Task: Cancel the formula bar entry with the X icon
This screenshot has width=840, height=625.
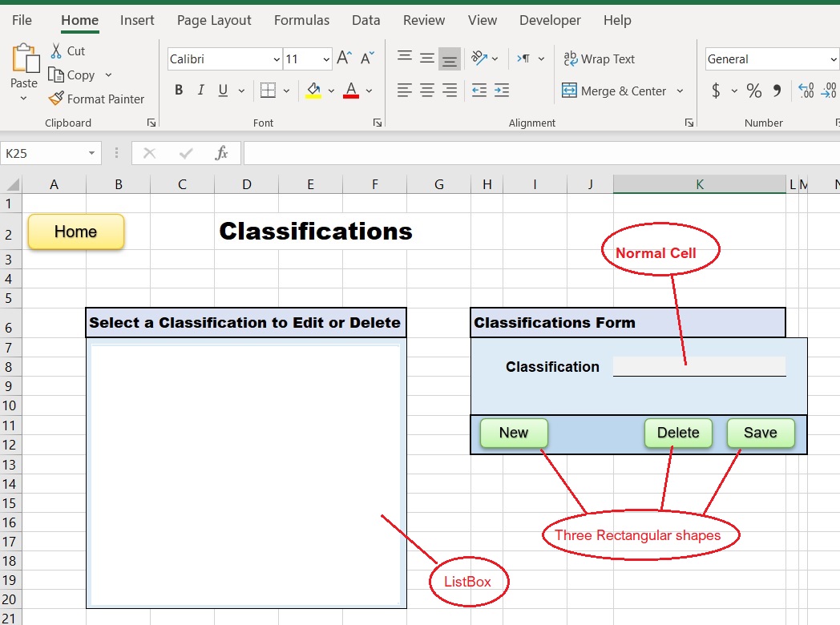Action: (x=149, y=154)
